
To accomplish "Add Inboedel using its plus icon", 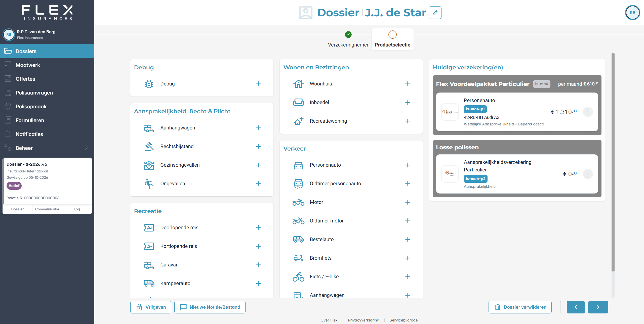I will (x=408, y=102).
